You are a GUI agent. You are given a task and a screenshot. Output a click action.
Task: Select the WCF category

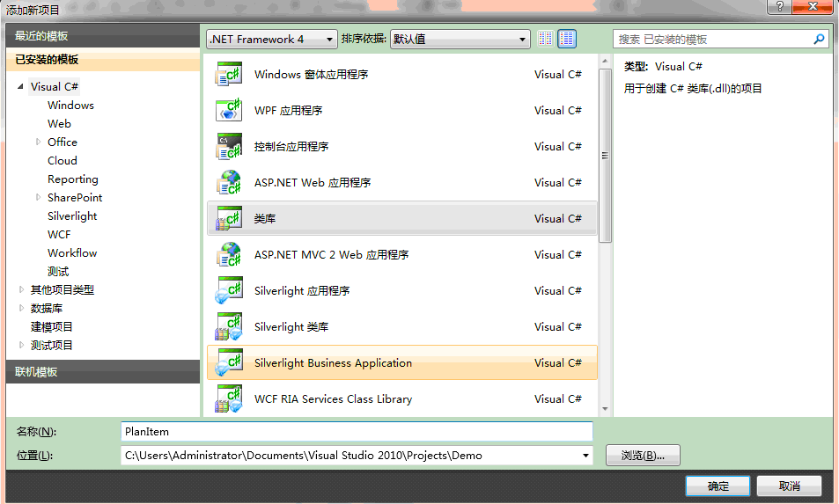coord(59,235)
